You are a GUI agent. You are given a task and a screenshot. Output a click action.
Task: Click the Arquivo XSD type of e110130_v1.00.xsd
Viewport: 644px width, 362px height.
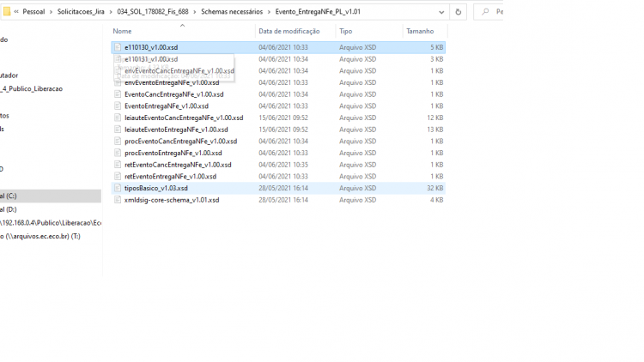click(x=357, y=48)
